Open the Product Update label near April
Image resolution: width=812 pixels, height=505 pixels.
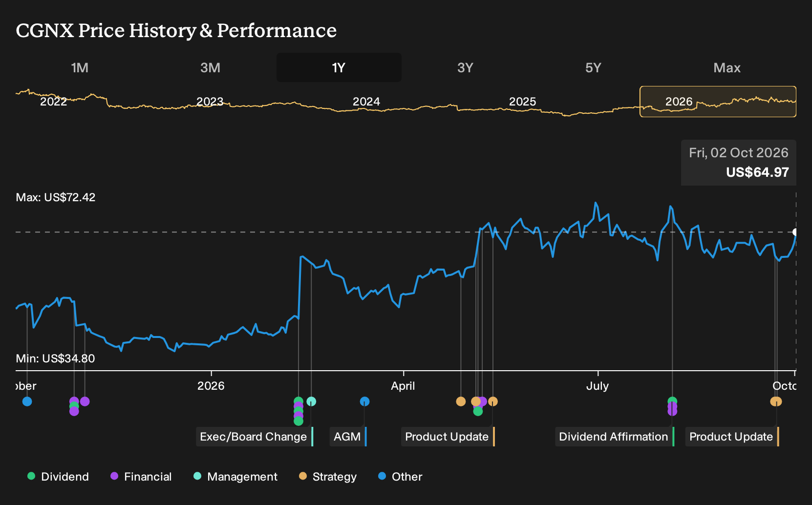pos(448,437)
